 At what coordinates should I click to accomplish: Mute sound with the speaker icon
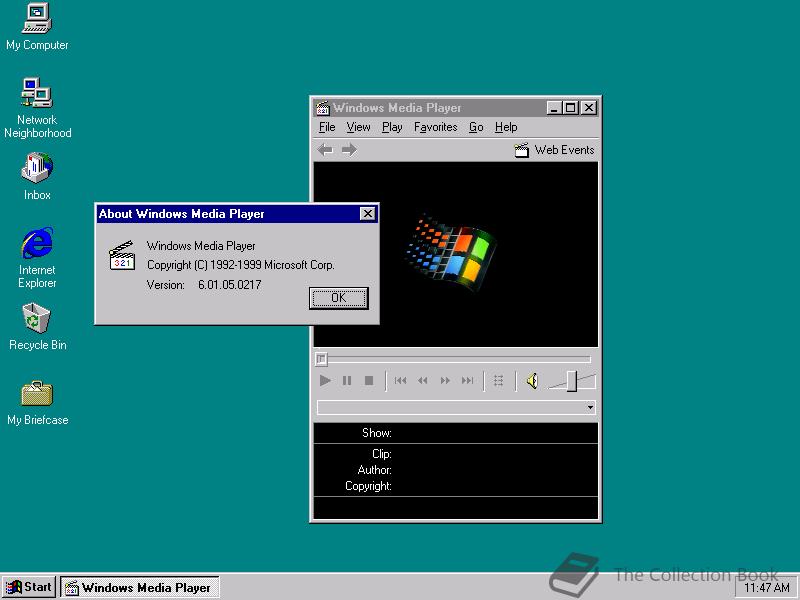click(532, 381)
